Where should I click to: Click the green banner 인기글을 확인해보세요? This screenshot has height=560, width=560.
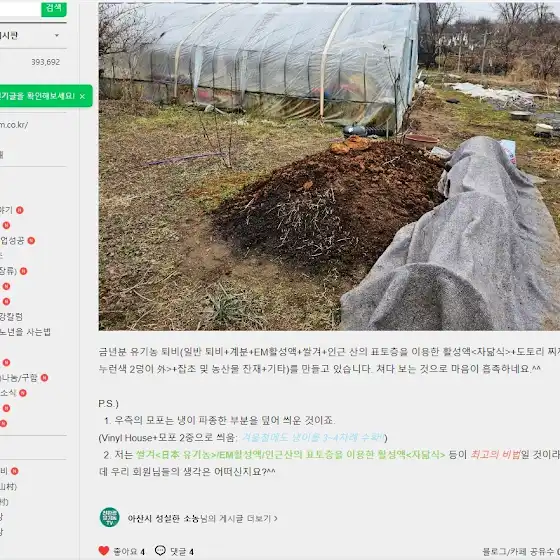[x=37, y=96]
